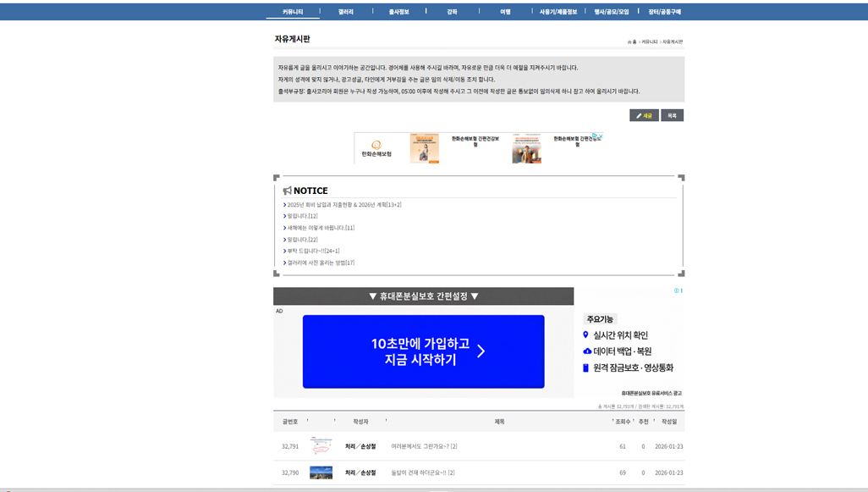This screenshot has height=492, width=868.
Task: Go to the 사용기/제품정보 menu
Action: [x=558, y=12]
